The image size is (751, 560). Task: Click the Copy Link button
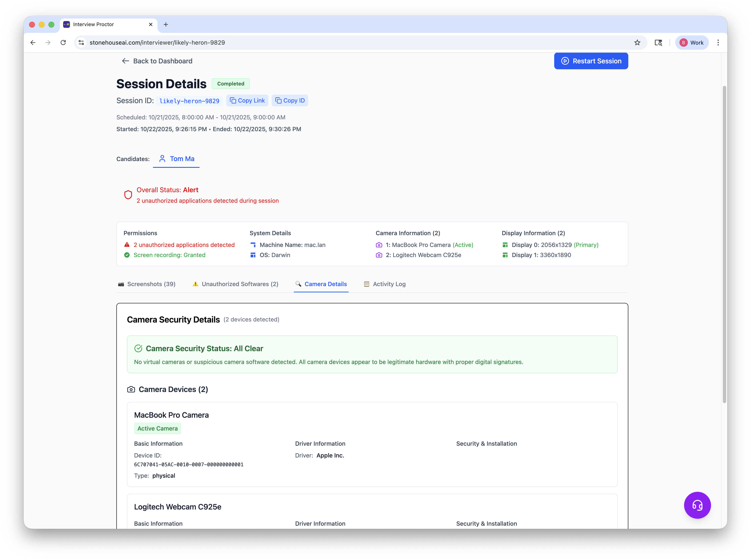tap(247, 101)
